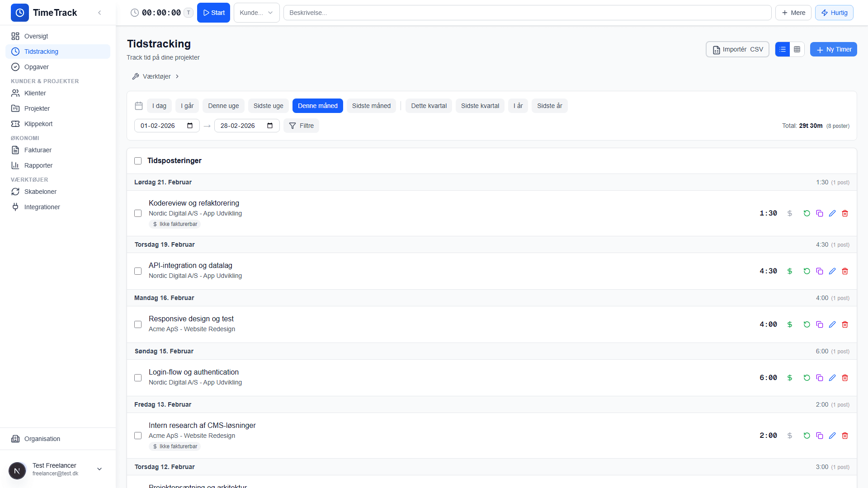Edit the Login-flow og authentication entry
Image resolution: width=868 pixels, height=488 pixels.
pos(832,378)
